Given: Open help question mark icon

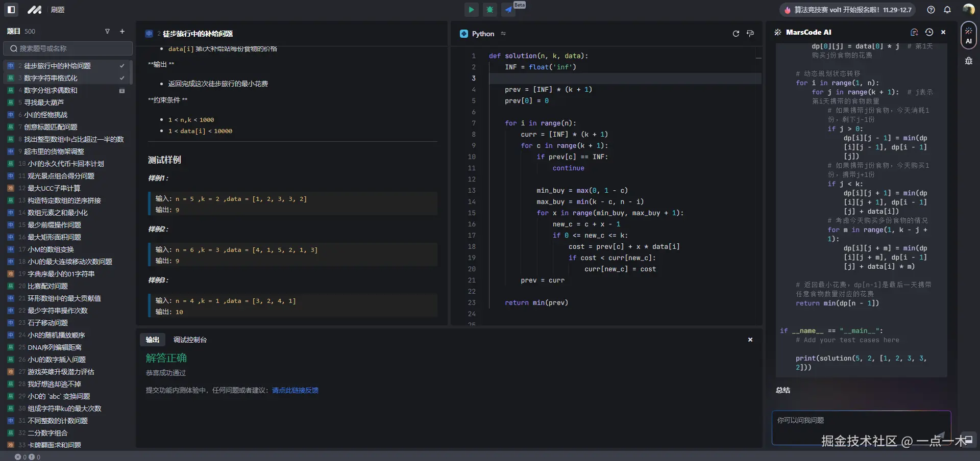Looking at the screenshot, I should pos(931,10).
